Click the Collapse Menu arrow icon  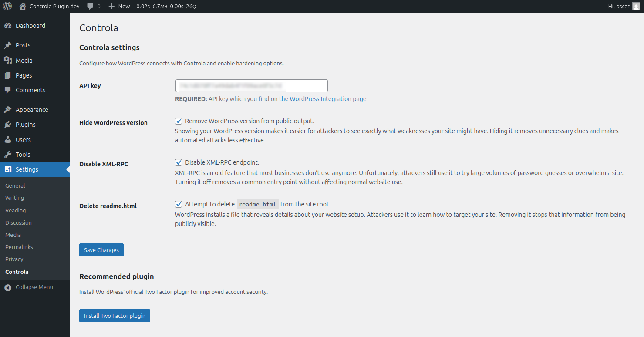coord(8,287)
